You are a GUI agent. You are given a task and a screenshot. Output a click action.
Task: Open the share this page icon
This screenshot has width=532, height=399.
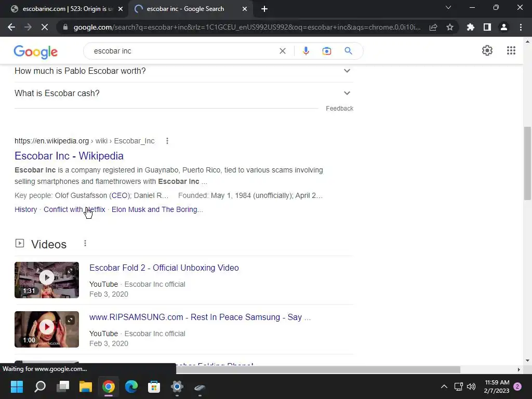tap(433, 27)
